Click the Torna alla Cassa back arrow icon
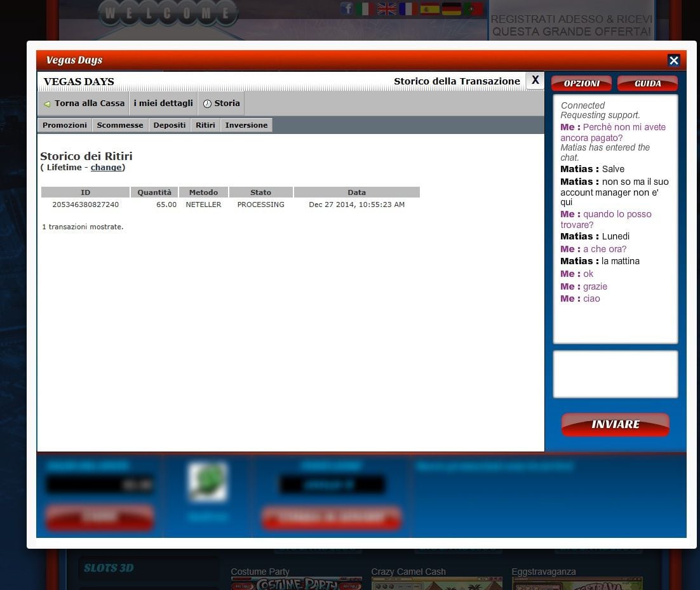The image size is (700, 590). [47, 104]
